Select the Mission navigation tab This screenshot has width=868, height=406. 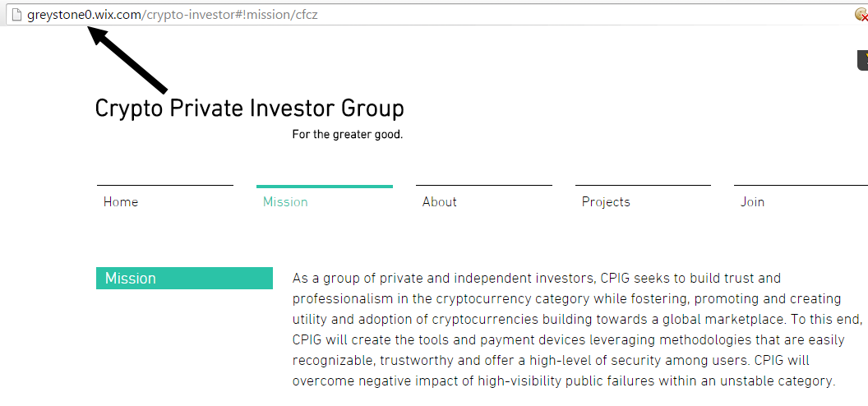pos(285,202)
